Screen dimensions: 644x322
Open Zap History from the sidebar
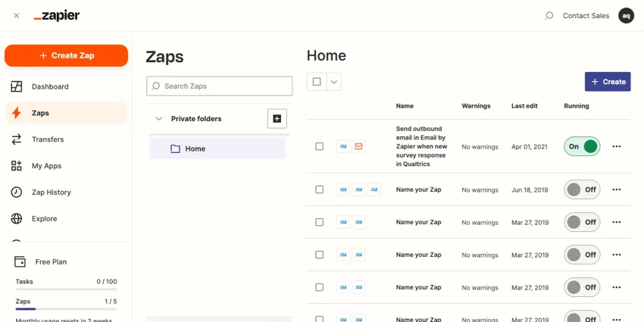point(51,192)
